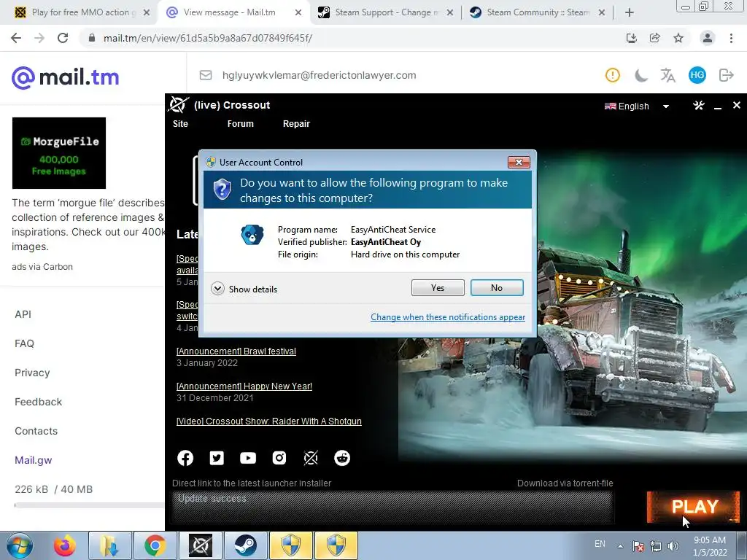Image resolution: width=747 pixels, height=560 pixels.
Task: Click the mail.tm logo
Action: tap(65, 77)
